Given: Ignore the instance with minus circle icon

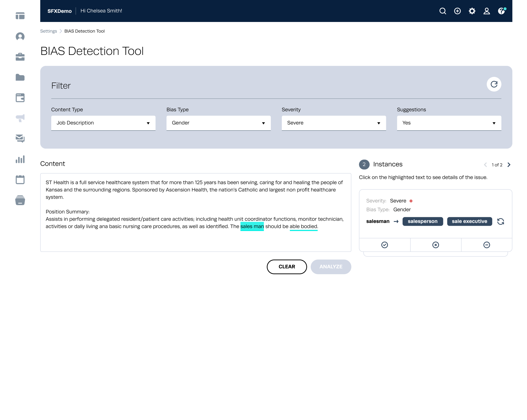Looking at the screenshot, I should coord(486,245).
